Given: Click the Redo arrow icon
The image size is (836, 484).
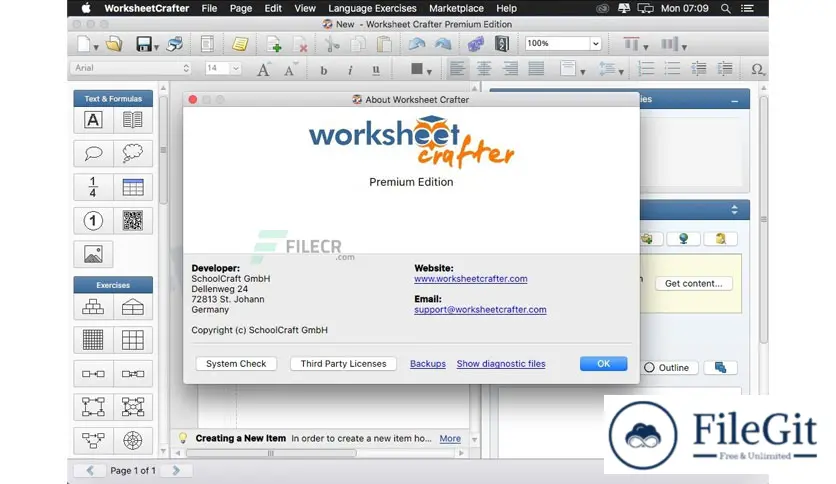Looking at the screenshot, I should [443, 44].
